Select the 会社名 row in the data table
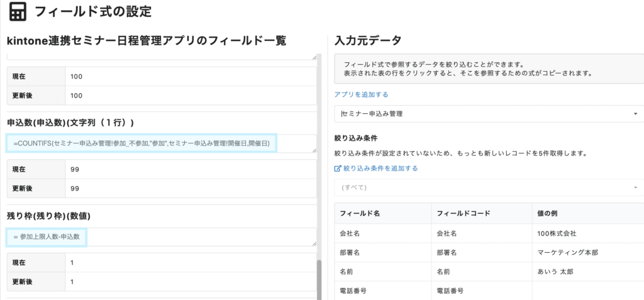Viewport: 644px width, 300px height. (x=489, y=233)
